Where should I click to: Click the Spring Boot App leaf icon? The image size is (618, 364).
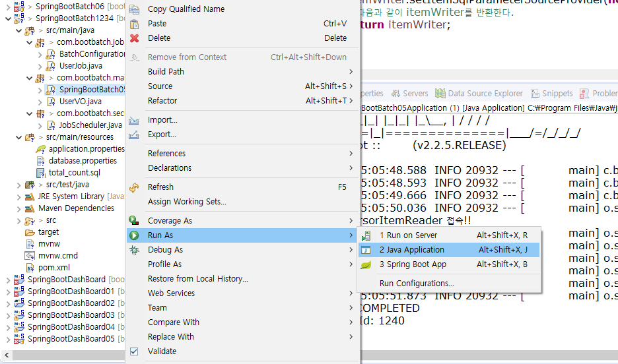(366, 265)
